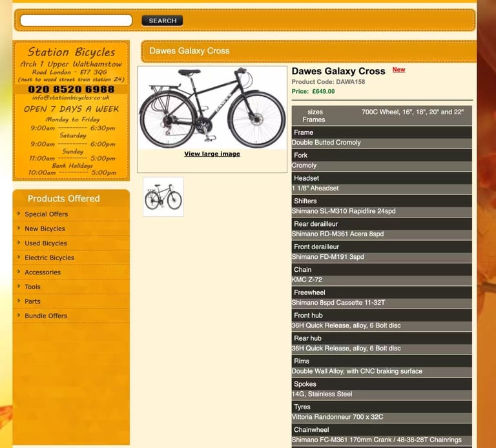
Task: Click the info@stationbicycles.co.uk email address
Action: tap(71, 97)
